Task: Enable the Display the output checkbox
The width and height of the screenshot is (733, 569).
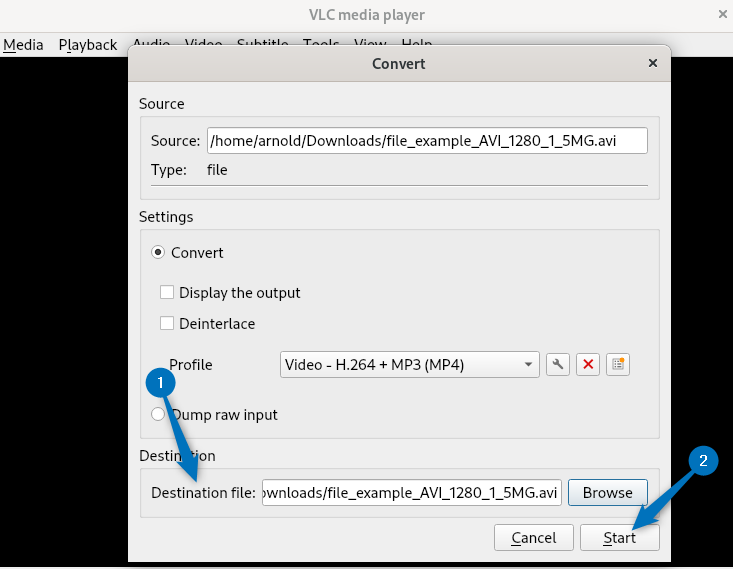Action: click(x=167, y=293)
